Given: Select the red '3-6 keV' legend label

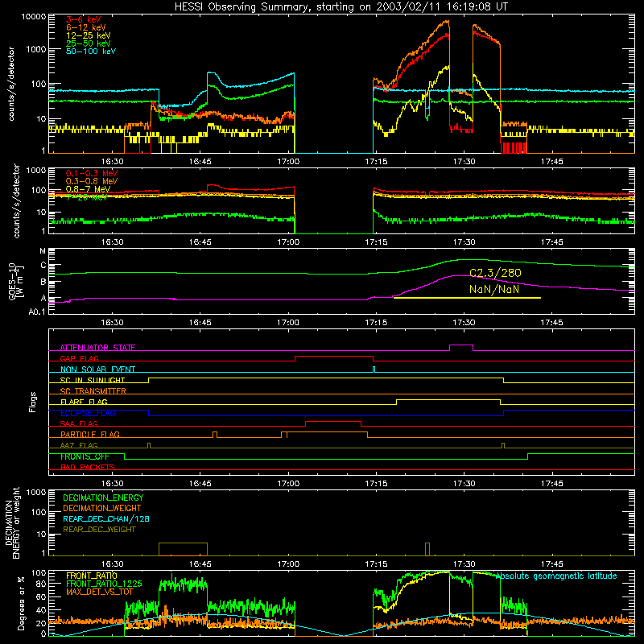Looking at the screenshot, I should [84, 19].
